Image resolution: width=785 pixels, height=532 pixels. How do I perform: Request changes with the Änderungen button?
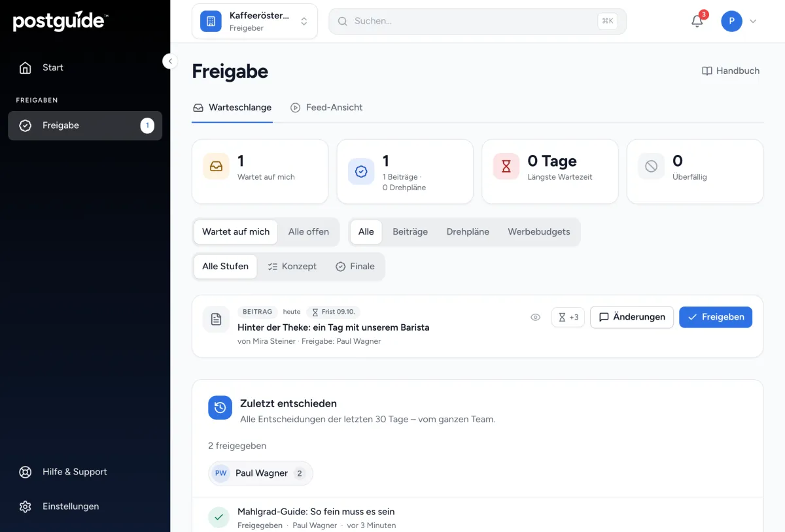pos(632,317)
